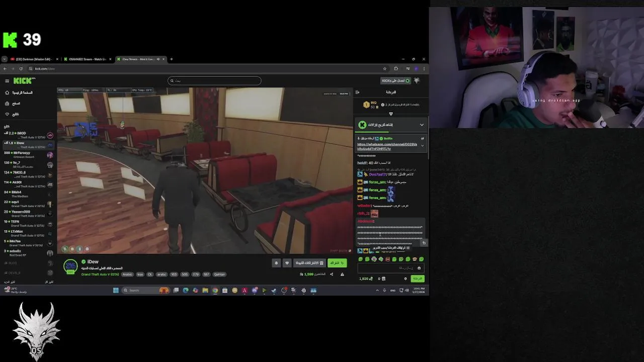644x362 pixels.
Task: Select the ksa stream tag
Action: pyautogui.click(x=140, y=275)
